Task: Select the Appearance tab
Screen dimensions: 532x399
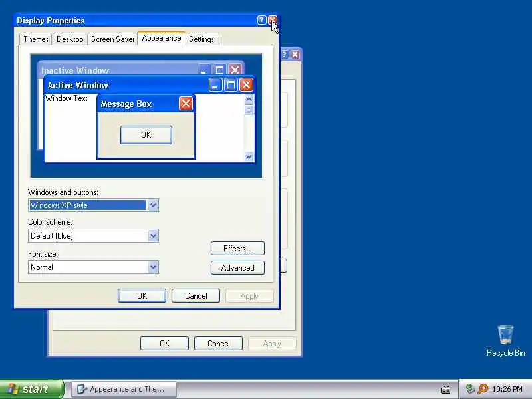Action: (x=162, y=38)
